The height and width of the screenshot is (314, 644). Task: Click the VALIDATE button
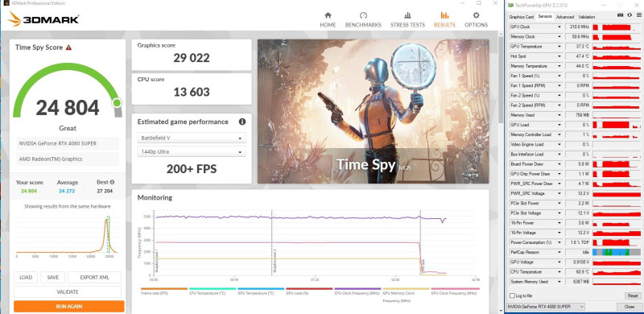[x=68, y=291]
